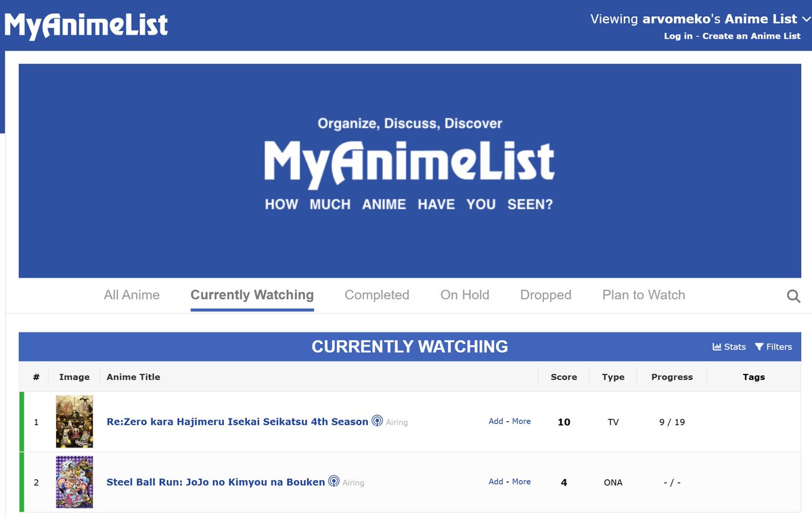Open Steel Ball Run: JoJo no Kimyou na Bouken
This screenshot has width=812, height=518.
pyautogui.click(x=216, y=482)
